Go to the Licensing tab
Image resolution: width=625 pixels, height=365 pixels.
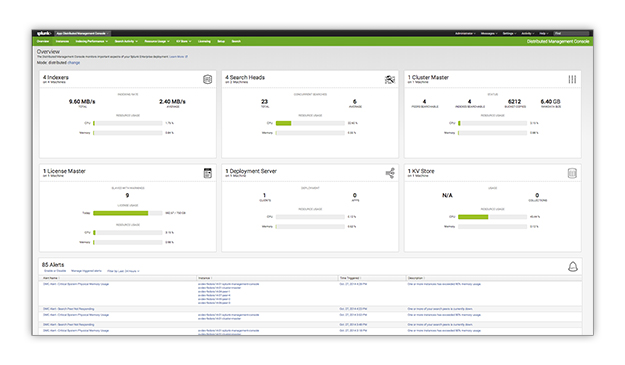coord(204,41)
